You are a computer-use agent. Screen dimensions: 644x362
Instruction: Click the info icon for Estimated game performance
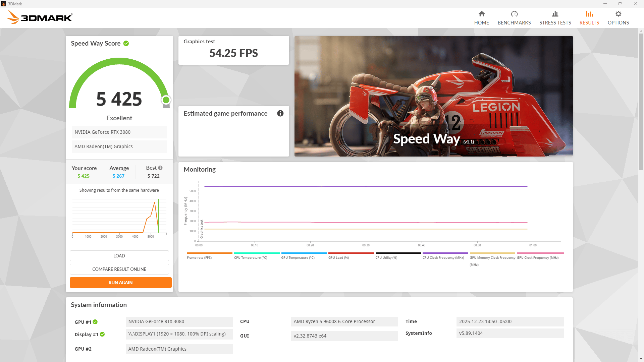280,113
